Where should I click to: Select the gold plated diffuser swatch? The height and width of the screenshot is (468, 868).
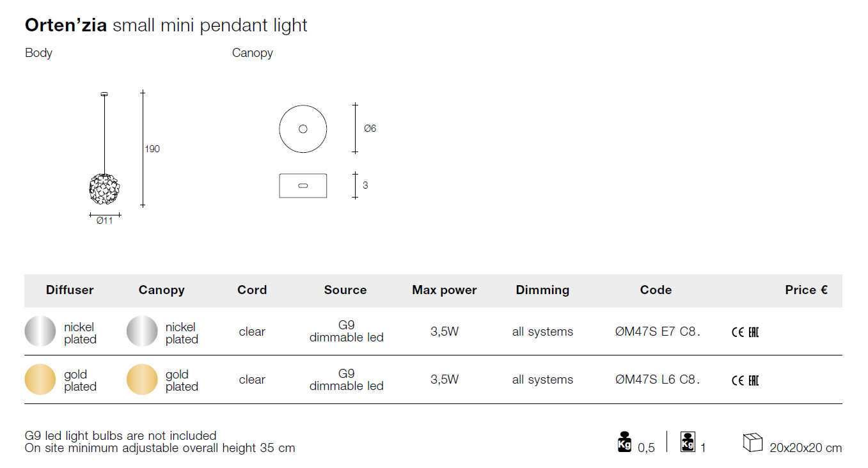(x=40, y=379)
